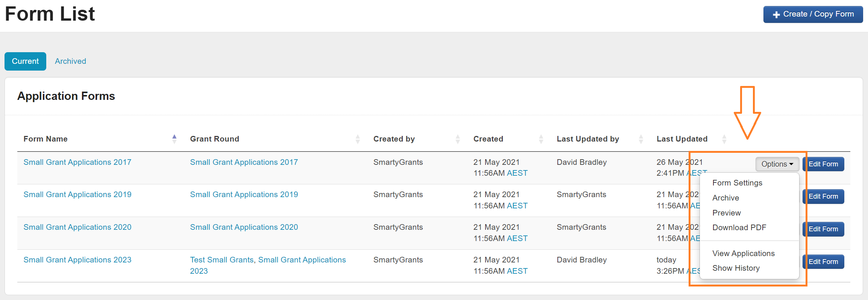Choose Preview from the Options menu
This screenshot has width=868, height=300.
point(726,213)
